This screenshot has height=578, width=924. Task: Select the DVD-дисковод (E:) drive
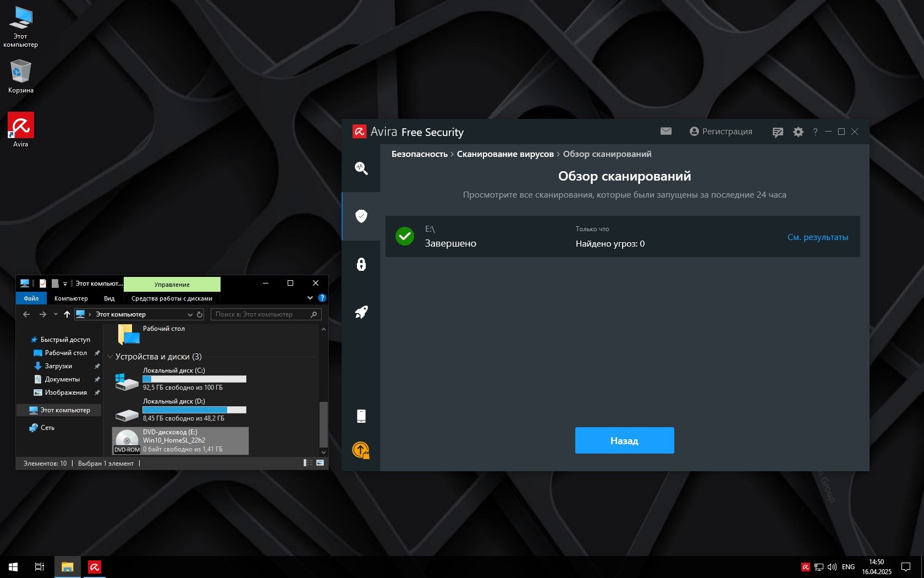point(180,441)
